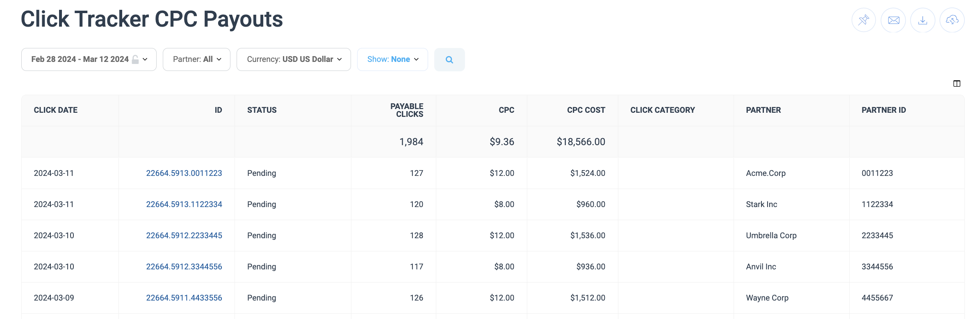This screenshot has width=980, height=319.
Task: Sort by Partner column header
Action: coord(763,110)
